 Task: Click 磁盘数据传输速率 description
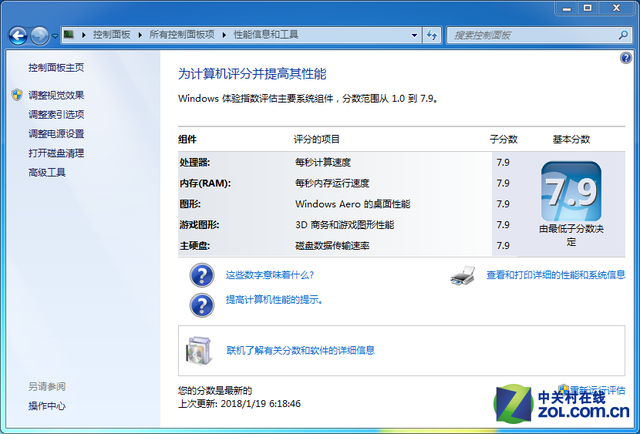pyautogui.click(x=332, y=246)
